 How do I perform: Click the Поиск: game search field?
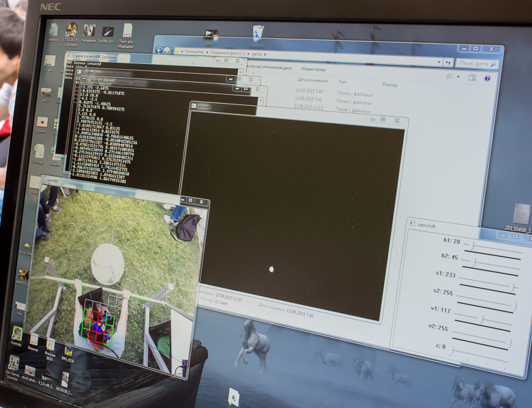477,63
